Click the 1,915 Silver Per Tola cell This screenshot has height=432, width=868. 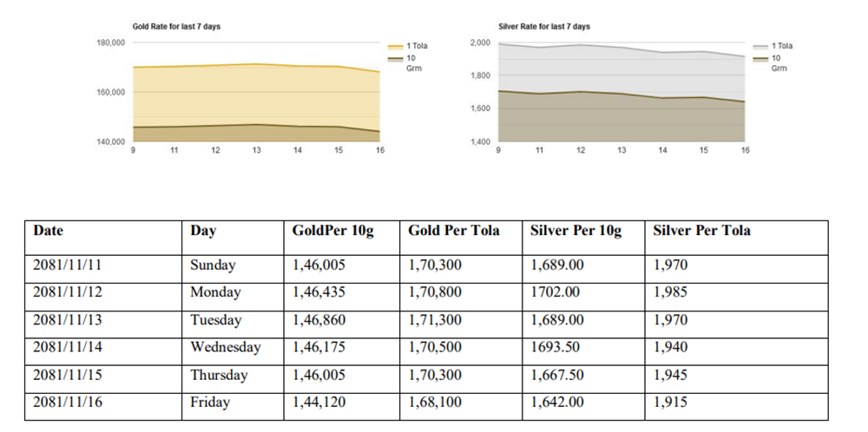pyautogui.click(x=670, y=403)
